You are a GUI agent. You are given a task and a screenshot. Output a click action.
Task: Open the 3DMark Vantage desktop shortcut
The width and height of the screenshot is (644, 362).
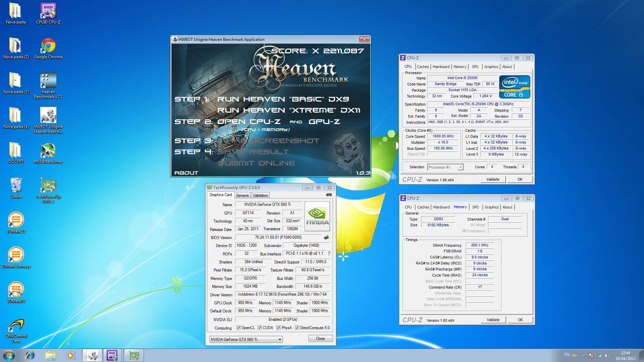(16, 257)
